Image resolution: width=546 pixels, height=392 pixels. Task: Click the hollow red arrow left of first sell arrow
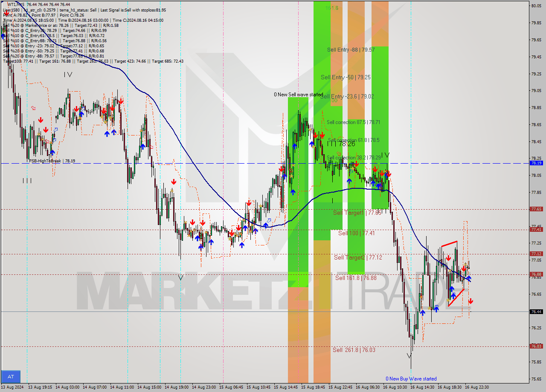[x=34, y=108]
